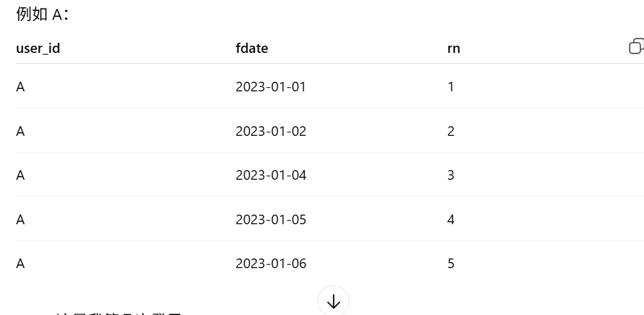Select the 2023-01-04 date cell
Viewport: 644px width, 315px height.
click(271, 176)
